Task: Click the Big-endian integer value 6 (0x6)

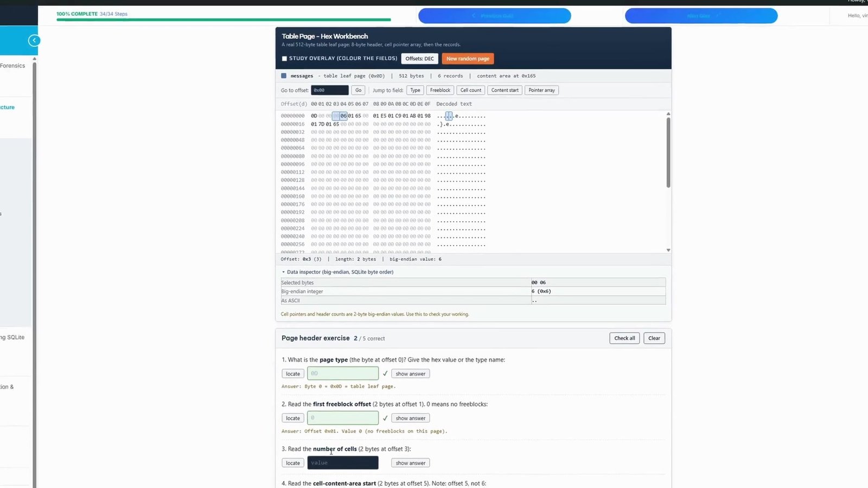Action: 541,291
